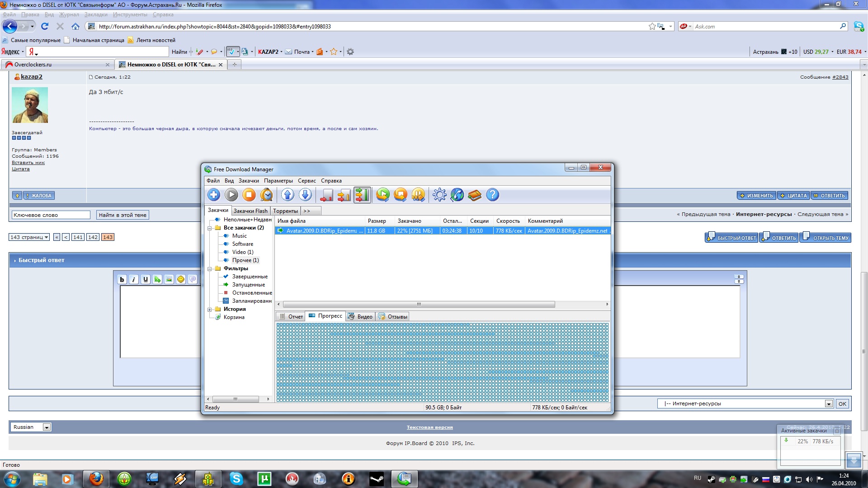Click the dial-up connection globe icon
The image size is (868, 488).
point(457,195)
